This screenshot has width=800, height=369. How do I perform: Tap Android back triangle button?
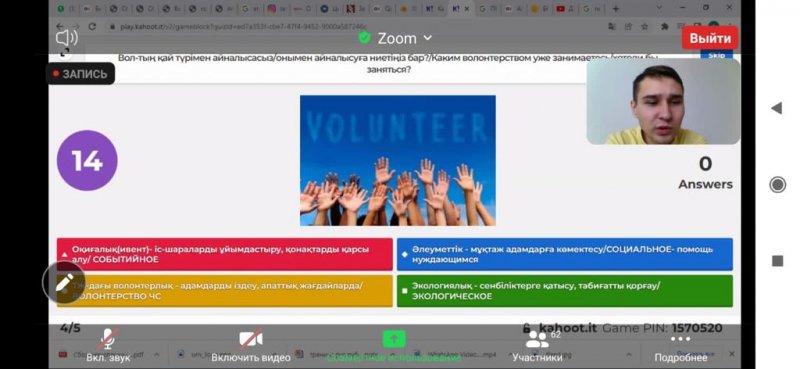(x=777, y=108)
